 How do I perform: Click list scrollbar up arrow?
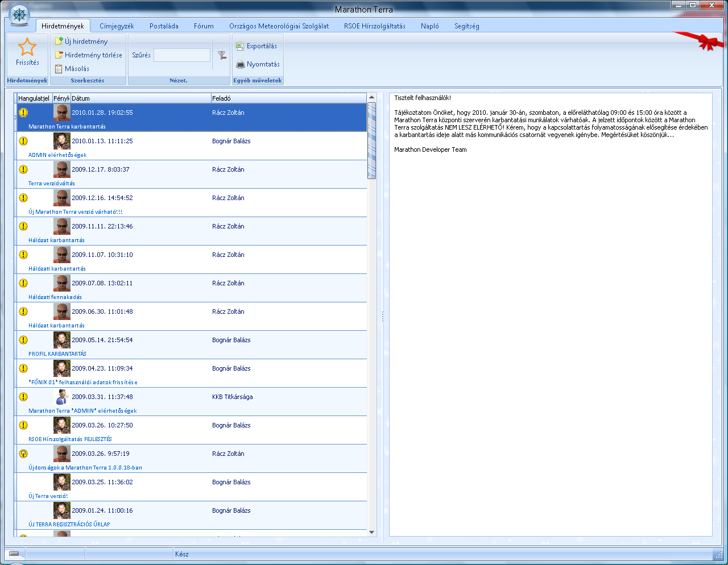tap(372, 97)
